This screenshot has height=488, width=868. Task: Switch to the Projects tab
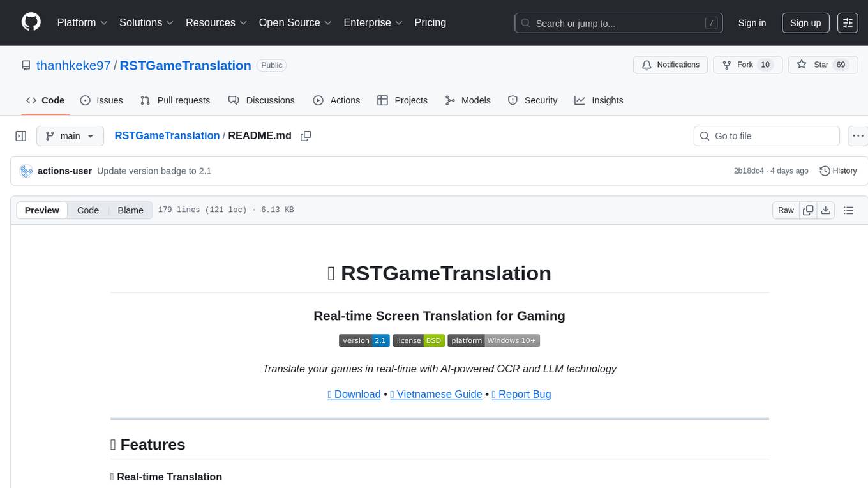tap(403, 100)
